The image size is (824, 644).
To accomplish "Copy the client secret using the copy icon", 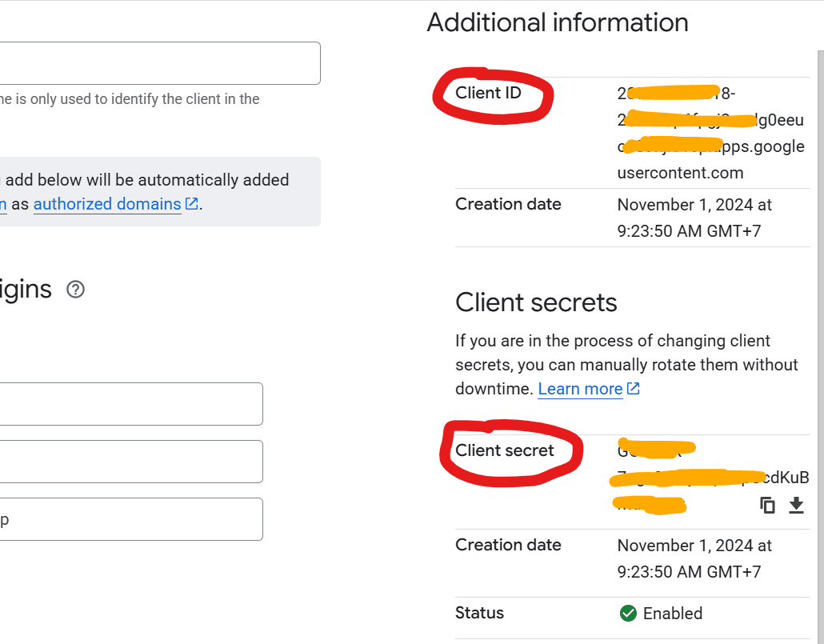I will pyautogui.click(x=767, y=506).
